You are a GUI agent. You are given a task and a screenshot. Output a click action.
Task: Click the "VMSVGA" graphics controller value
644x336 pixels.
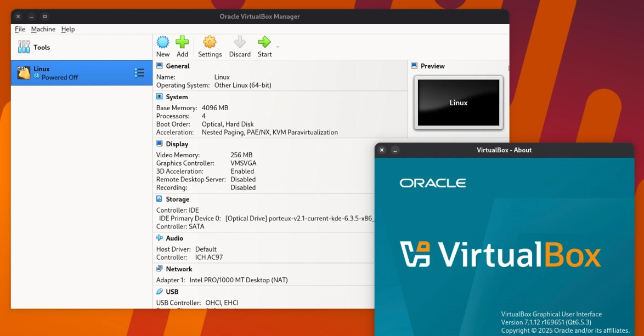244,163
